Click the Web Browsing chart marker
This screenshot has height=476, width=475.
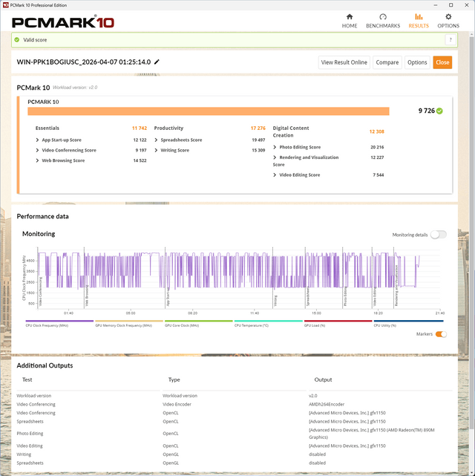click(x=87, y=296)
